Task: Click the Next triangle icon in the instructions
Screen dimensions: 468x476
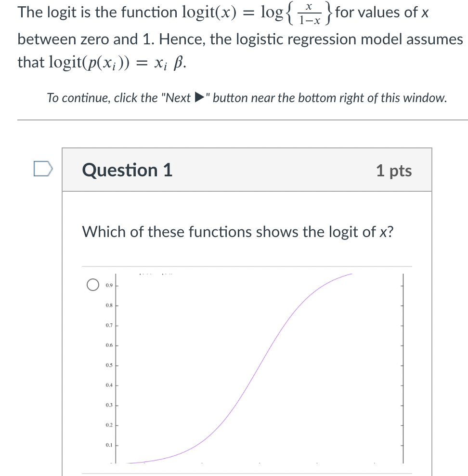Action: 199,98
